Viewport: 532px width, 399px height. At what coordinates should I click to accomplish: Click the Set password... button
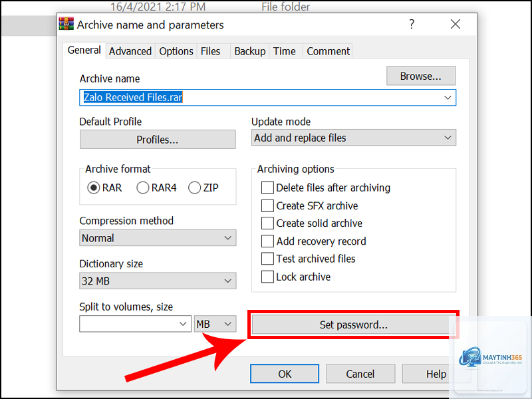[353, 325]
